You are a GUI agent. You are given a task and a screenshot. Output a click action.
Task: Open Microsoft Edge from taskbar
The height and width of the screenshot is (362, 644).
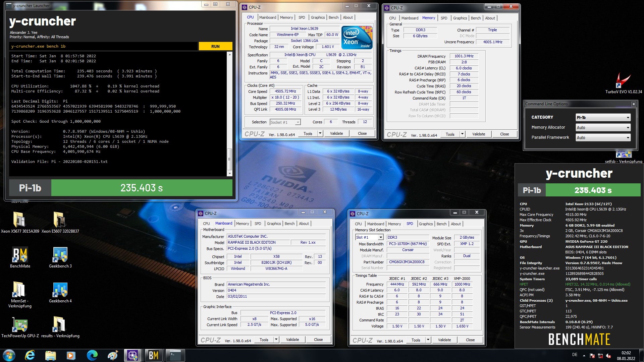pyautogui.click(x=92, y=355)
